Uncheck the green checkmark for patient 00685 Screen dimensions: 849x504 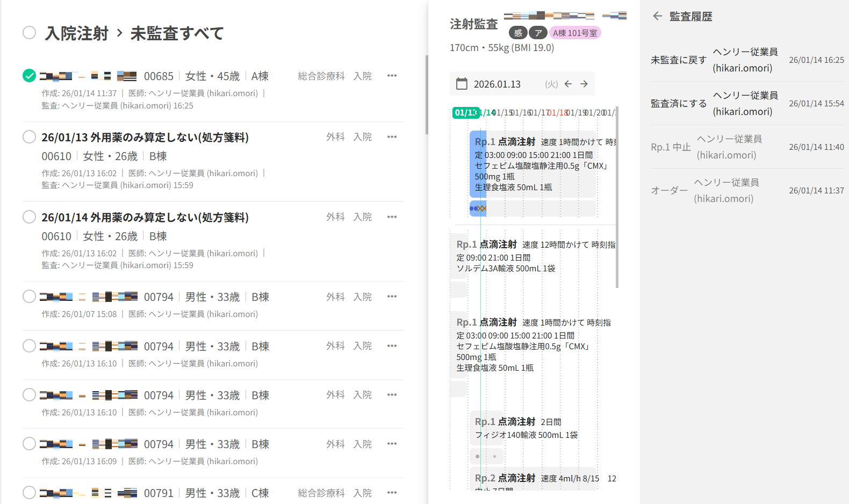(30, 76)
